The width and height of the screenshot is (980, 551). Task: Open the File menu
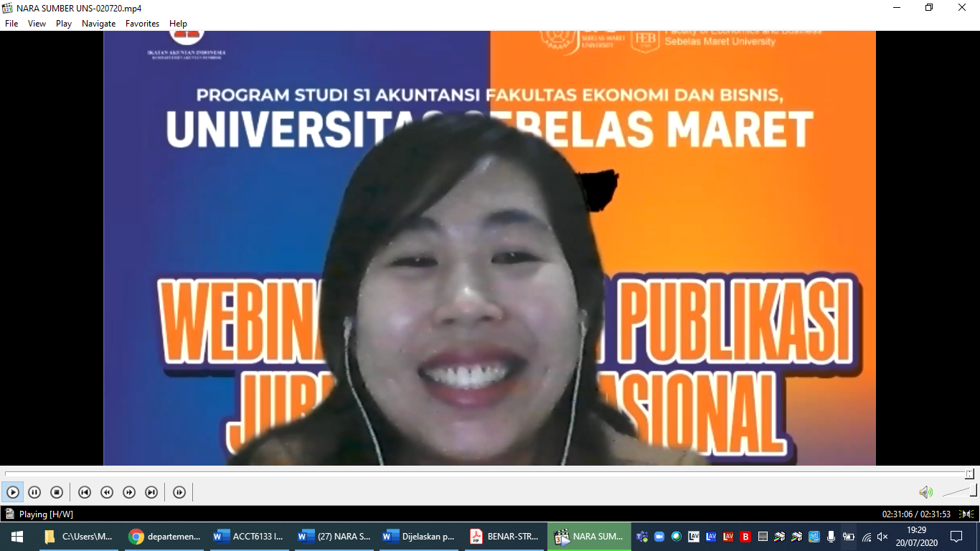coord(11,24)
